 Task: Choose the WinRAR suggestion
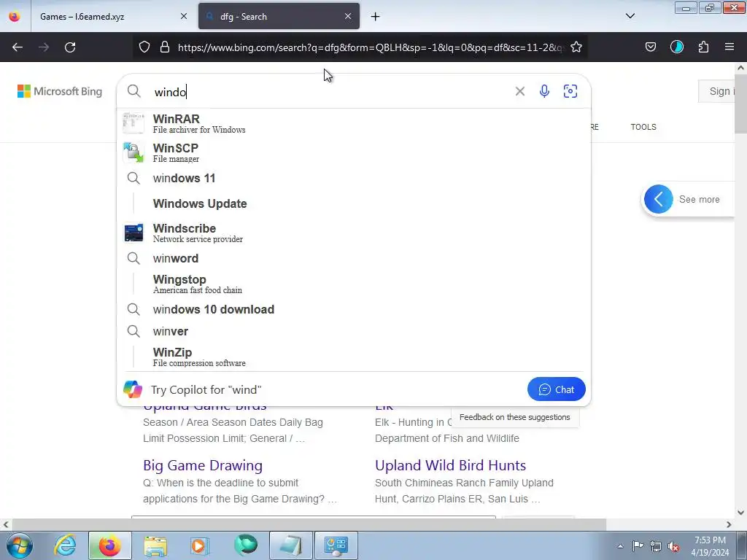pos(354,123)
